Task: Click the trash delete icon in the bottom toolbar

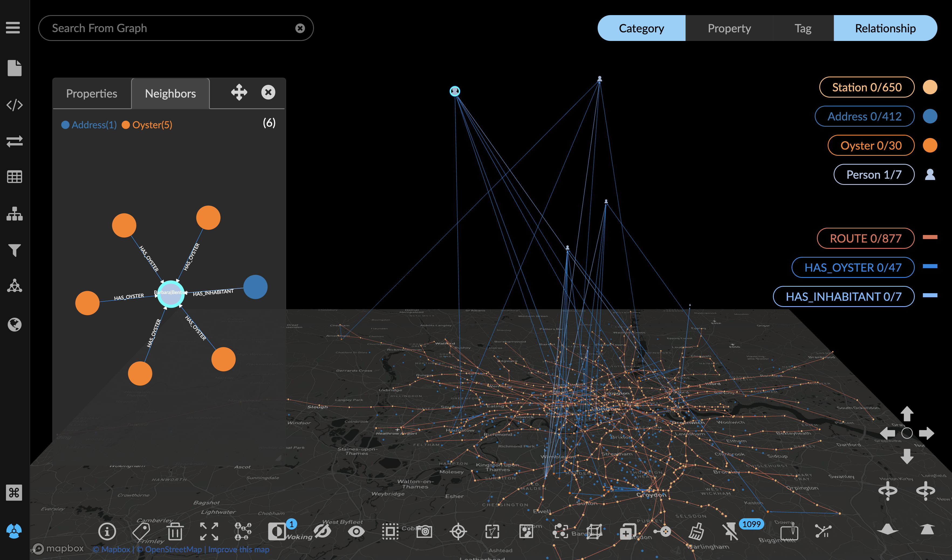Action: [175, 531]
